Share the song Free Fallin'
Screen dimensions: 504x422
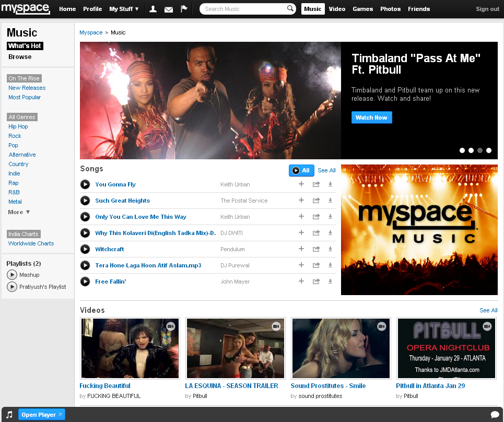(x=317, y=281)
